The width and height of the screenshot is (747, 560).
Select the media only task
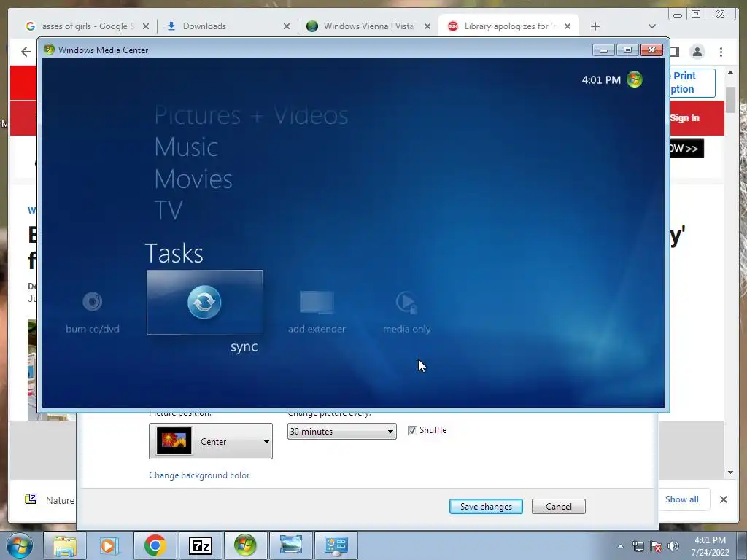(x=406, y=311)
